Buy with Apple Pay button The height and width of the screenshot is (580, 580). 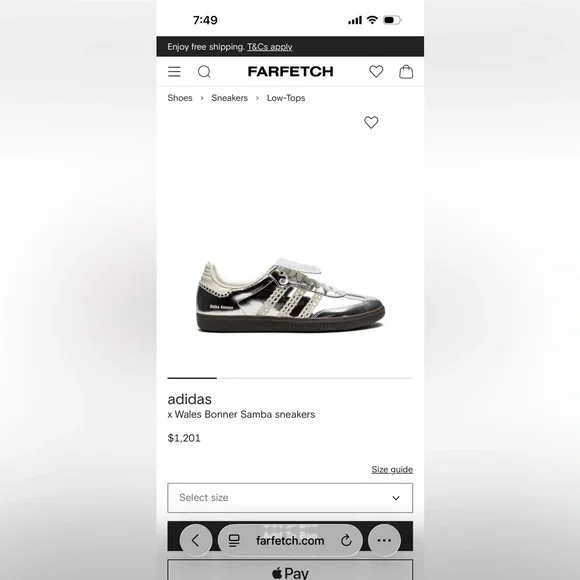[290, 570]
